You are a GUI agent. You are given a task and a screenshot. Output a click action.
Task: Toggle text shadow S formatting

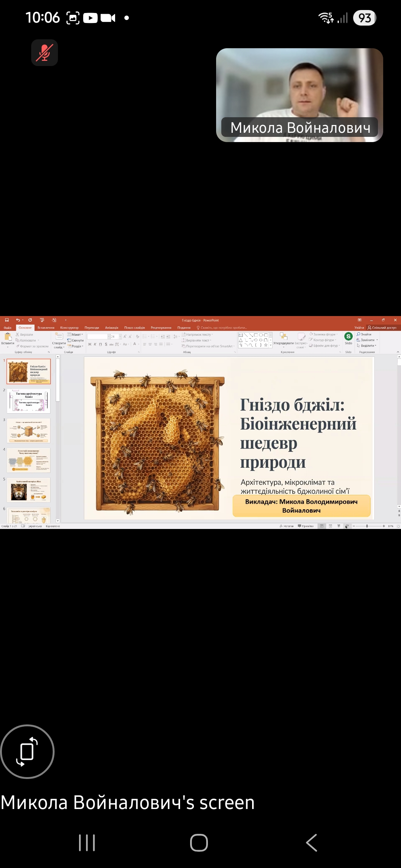coord(106,344)
